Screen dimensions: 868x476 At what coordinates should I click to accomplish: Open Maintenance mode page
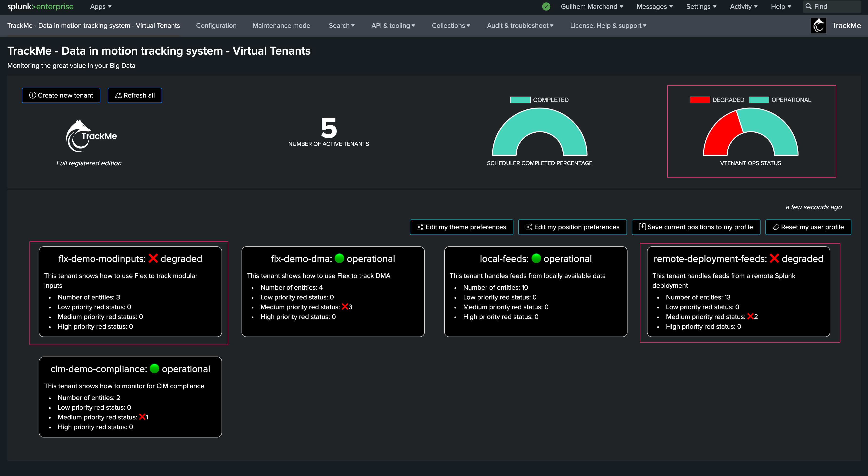click(281, 26)
